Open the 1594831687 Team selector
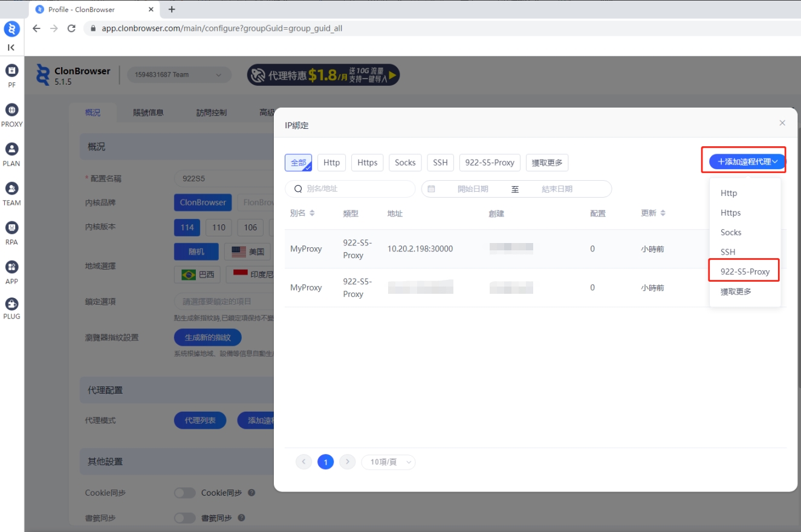The image size is (801, 532). [x=179, y=75]
